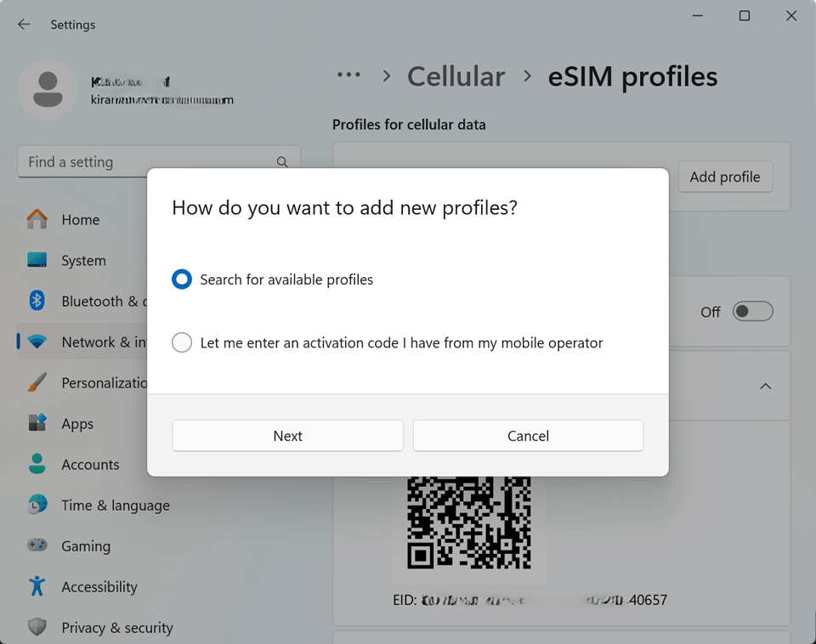Select the Accounts sidebar icon
Viewport: 816px width, 644px height.
(37, 465)
